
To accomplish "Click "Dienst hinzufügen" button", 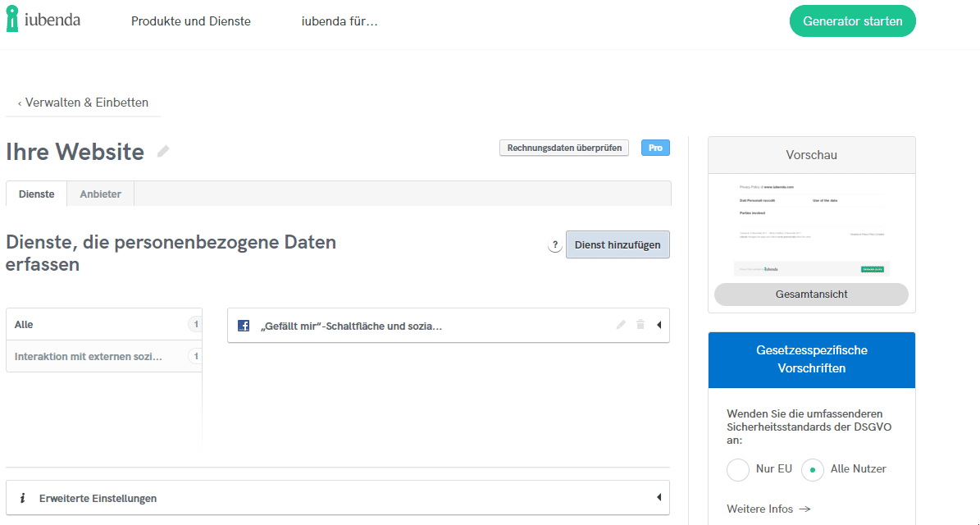I will [x=618, y=244].
